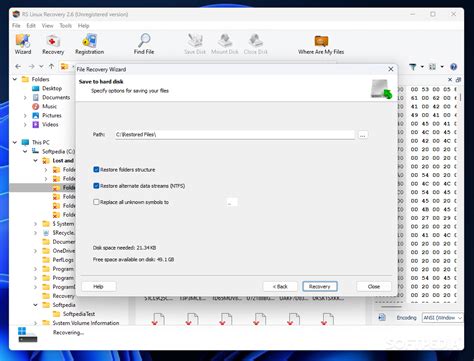
Task: Select the SoftpediaTest folder
Action: [x=79, y=314]
